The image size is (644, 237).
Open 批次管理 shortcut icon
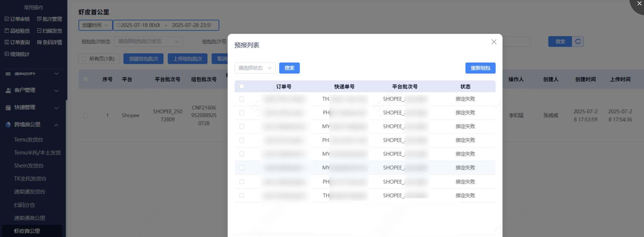39,19
